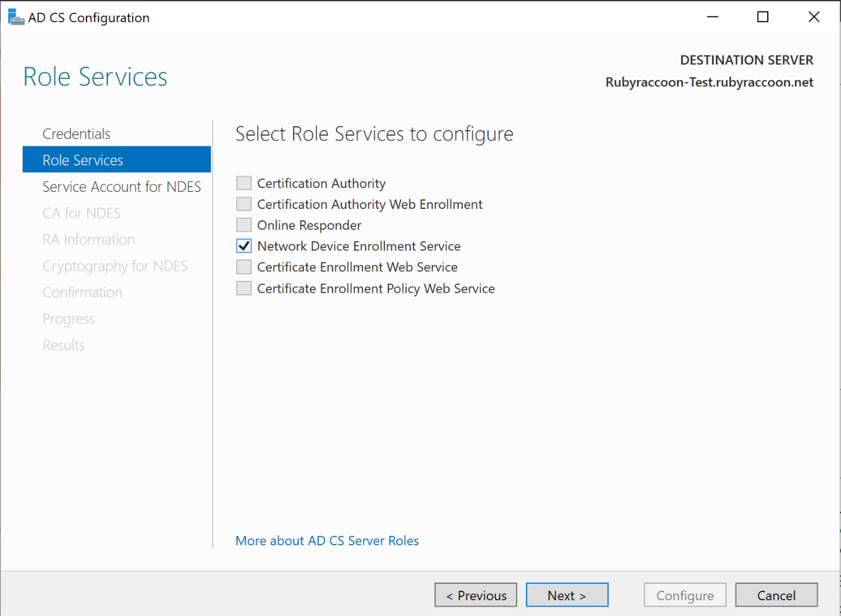
Task: Check Certificate Enrollment Policy Web Service
Action: 244,288
